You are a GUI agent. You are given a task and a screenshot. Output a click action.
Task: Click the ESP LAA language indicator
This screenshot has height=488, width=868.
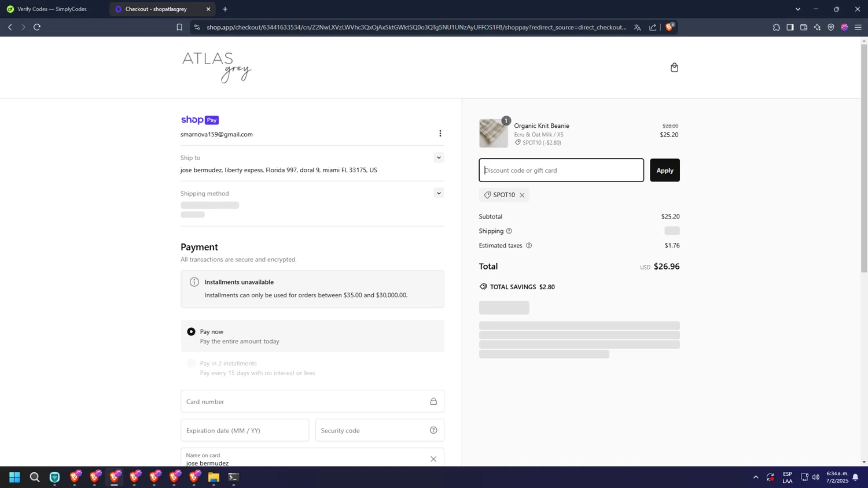[x=788, y=477]
